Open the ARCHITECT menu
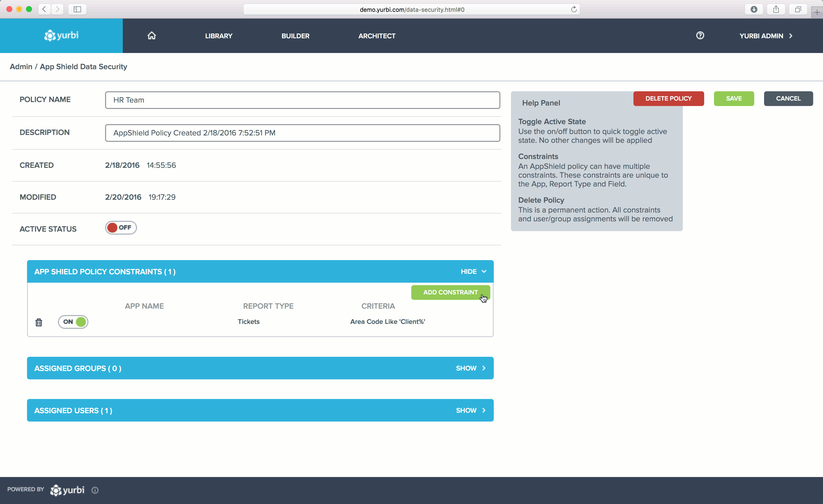 [x=377, y=36]
